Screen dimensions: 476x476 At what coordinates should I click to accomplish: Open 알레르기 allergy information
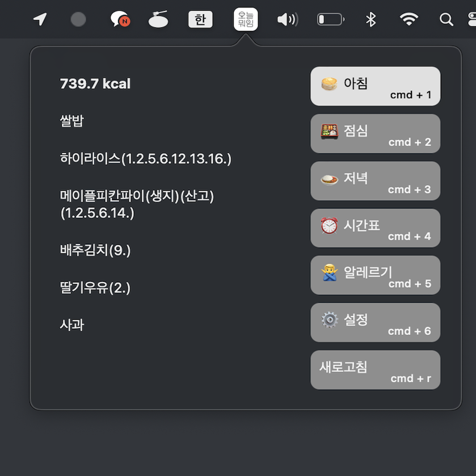click(x=375, y=275)
